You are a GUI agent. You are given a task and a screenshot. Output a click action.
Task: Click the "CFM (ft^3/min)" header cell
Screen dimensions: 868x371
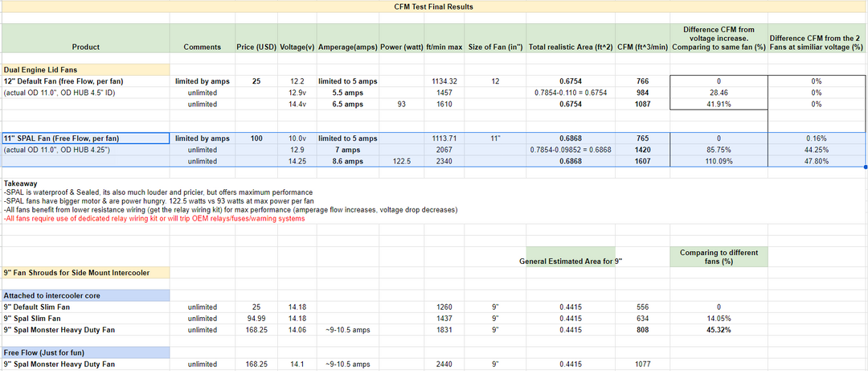pos(641,47)
